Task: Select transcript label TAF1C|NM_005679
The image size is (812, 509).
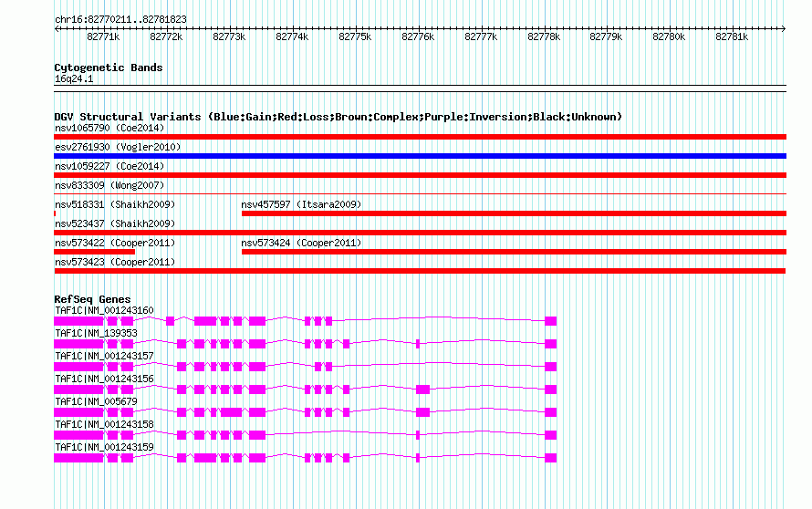Action: (96, 401)
